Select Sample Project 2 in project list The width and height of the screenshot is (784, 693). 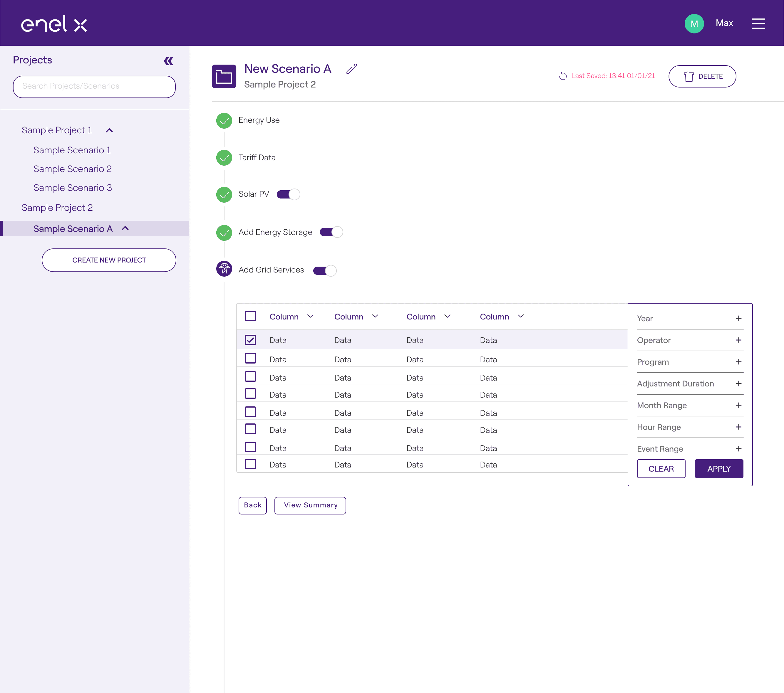(57, 208)
